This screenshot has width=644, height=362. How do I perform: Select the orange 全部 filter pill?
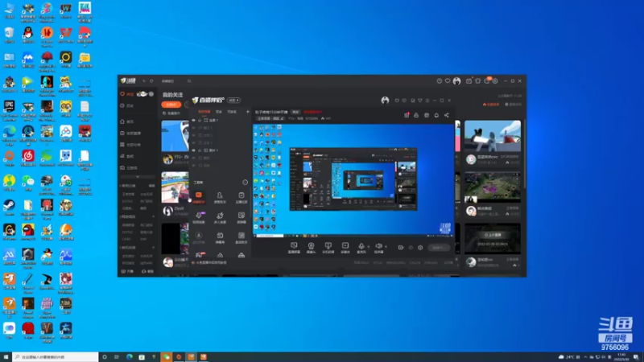(171, 105)
